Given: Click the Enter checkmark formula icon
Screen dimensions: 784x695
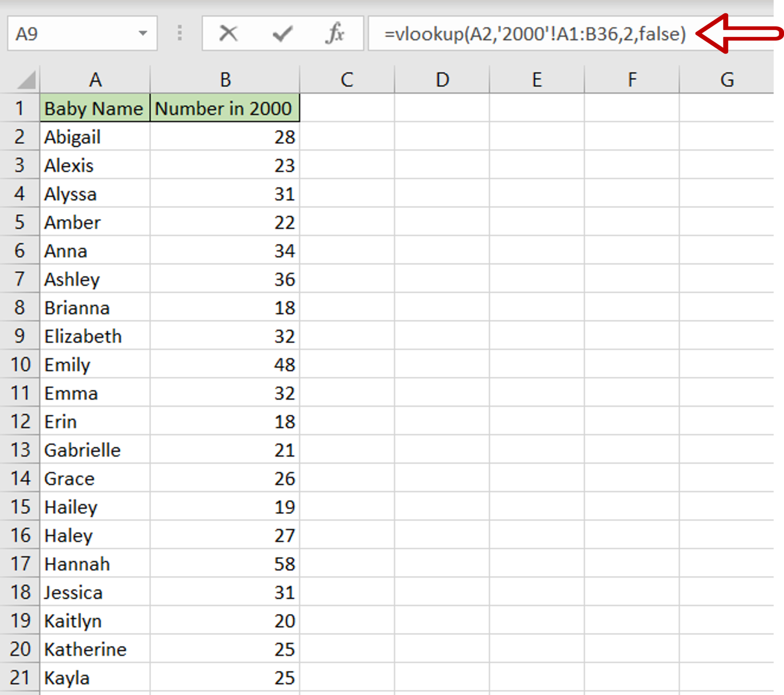Looking at the screenshot, I should (282, 33).
